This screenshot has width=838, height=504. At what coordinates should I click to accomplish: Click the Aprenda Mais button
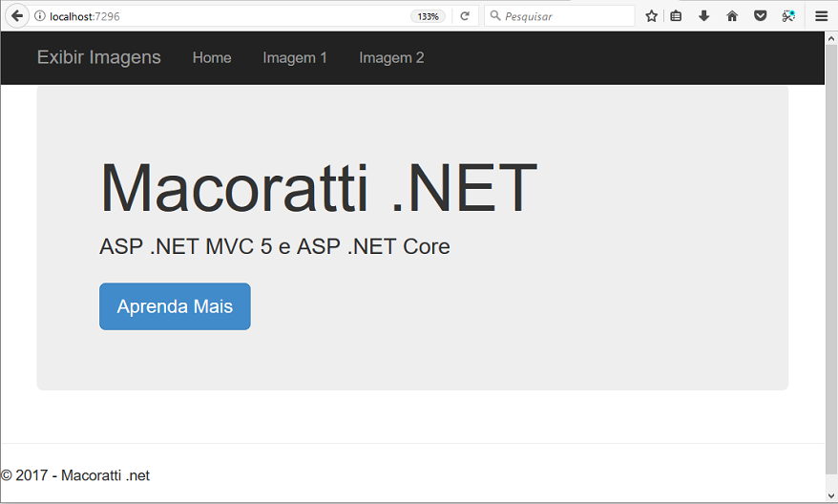coord(175,306)
